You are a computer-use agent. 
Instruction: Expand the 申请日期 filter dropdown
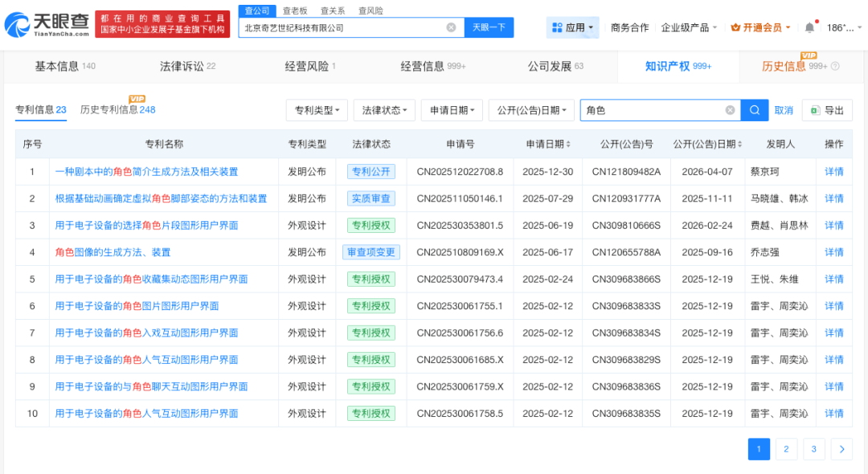451,109
